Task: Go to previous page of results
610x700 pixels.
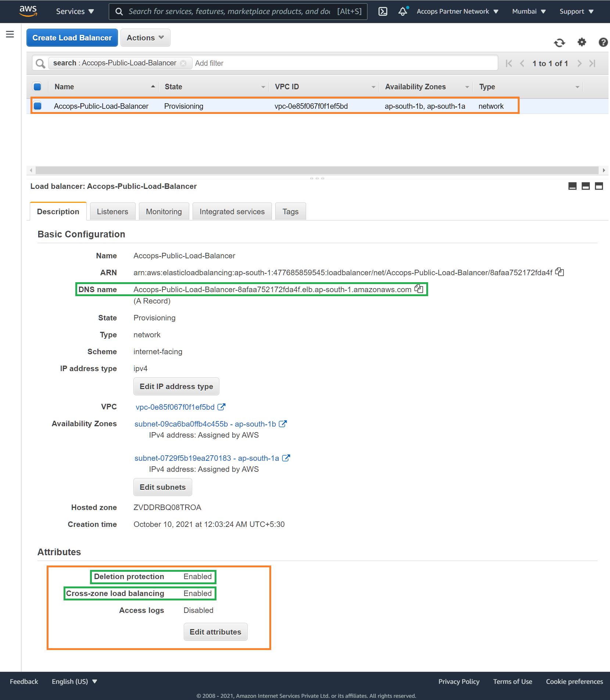Action: [x=522, y=63]
